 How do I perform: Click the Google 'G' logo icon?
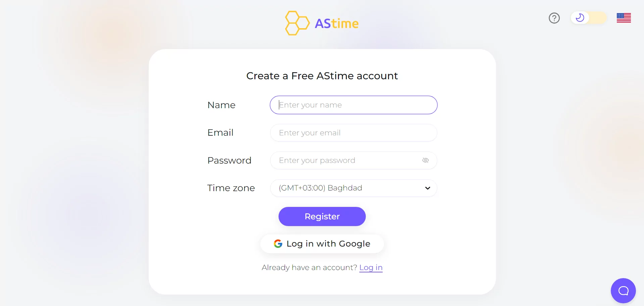(278, 244)
